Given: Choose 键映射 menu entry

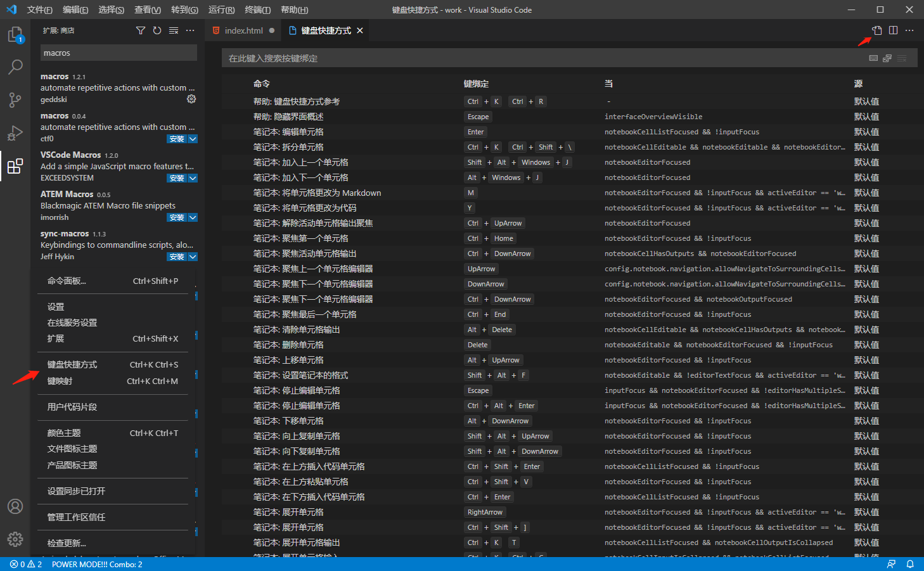Looking at the screenshot, I should pyautogui.click(x=113, y=381).
